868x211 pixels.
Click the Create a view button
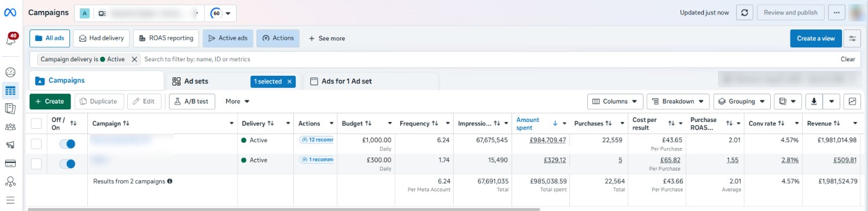[816, 38]
